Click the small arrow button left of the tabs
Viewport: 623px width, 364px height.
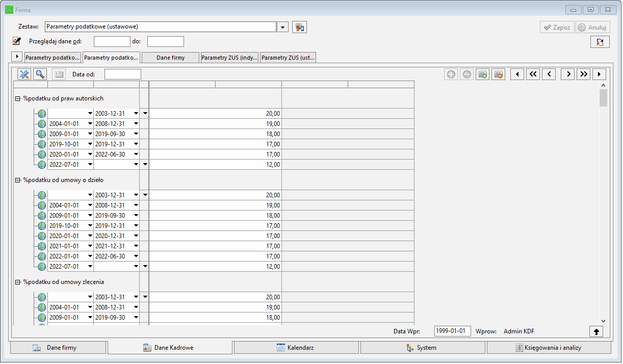click(x=17, y=56)
